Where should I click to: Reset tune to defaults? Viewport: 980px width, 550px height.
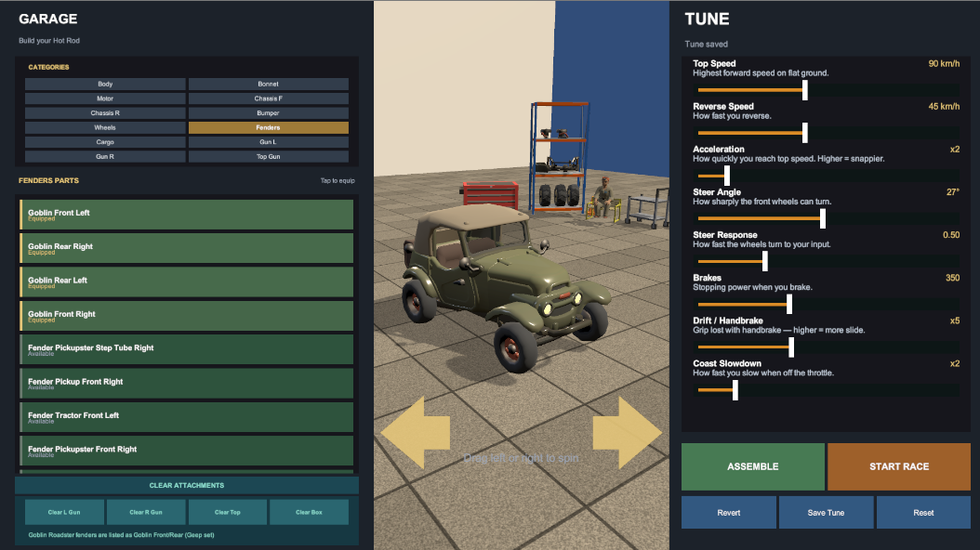923,513
